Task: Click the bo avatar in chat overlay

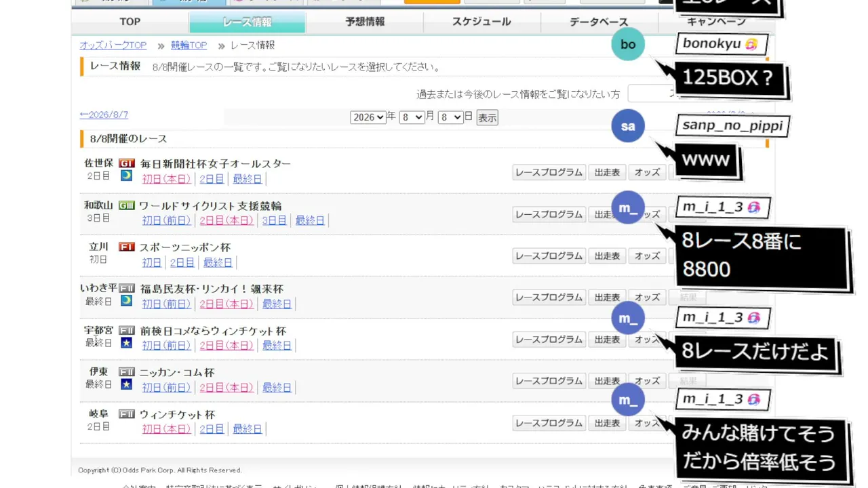Action: coord(628,44)
